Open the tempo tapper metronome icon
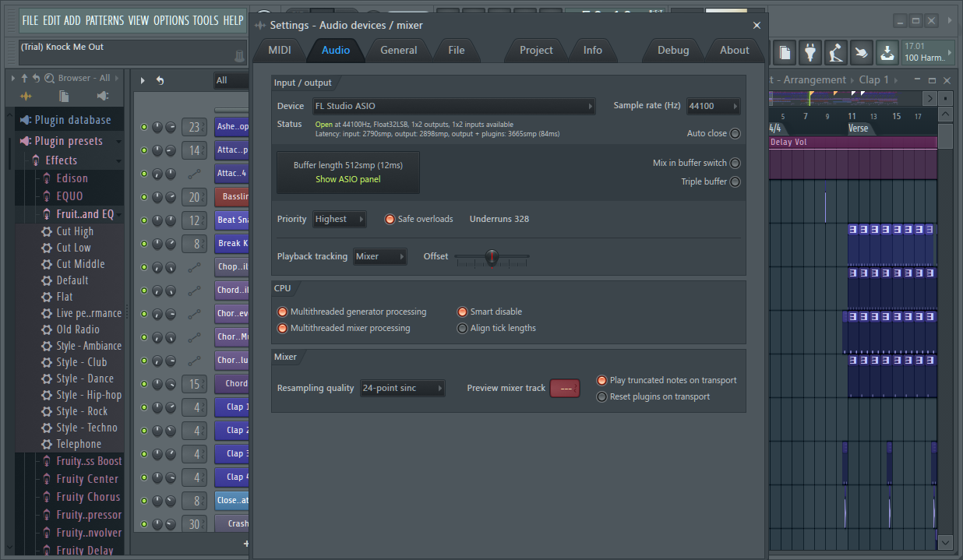Image resolution: width=963 pixels, height=560 pixels. [x=836, y=52]
